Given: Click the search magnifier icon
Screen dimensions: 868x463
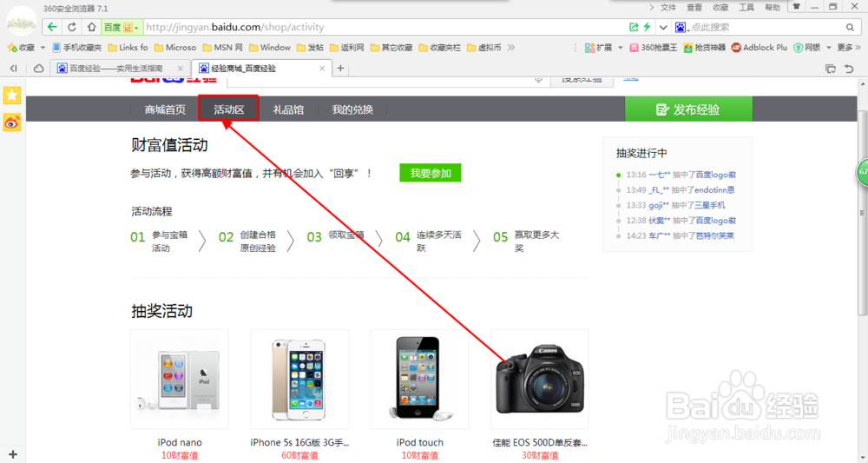Looking at the screenshot, I should (850, 27).
